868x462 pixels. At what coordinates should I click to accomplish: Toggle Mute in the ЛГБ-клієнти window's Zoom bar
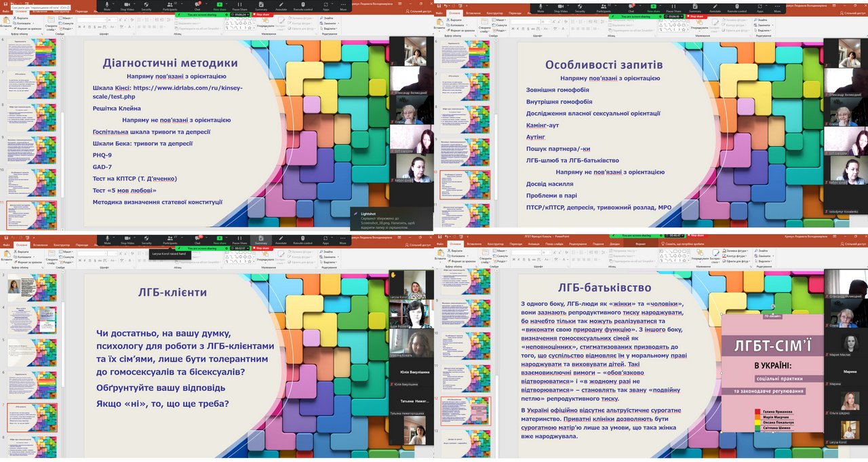point(107,239)
